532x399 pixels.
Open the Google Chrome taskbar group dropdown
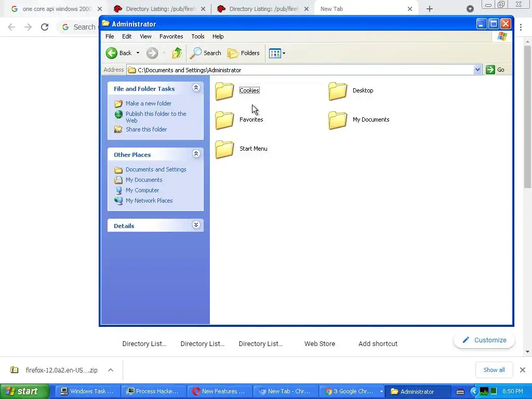pos(381,392)
